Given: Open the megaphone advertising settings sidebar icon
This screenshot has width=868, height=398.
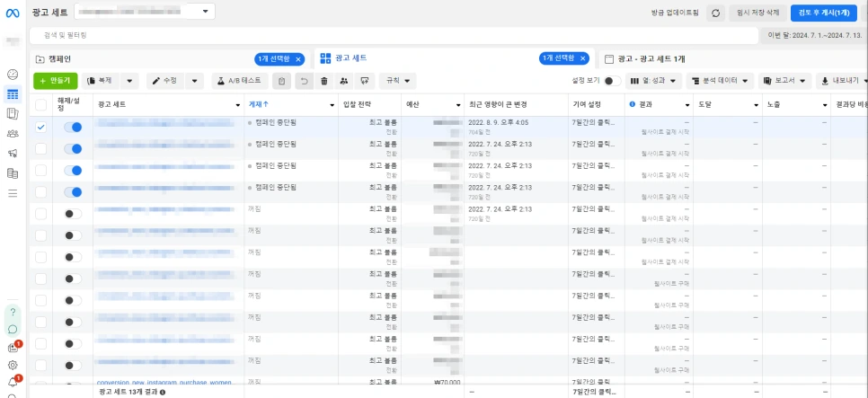Looking at the screenshot, I should point(13,154).
